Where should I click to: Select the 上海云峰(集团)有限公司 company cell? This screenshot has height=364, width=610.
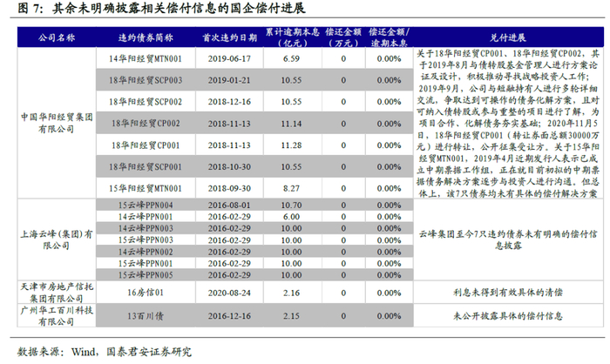57,239
